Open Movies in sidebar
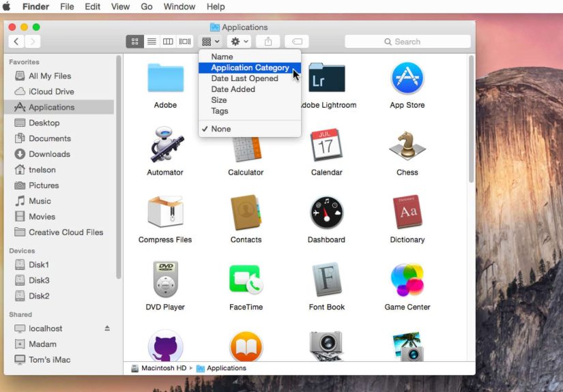The height and width of the screenshot is (392, 563). pyautogui.click(x=59, y=217)
